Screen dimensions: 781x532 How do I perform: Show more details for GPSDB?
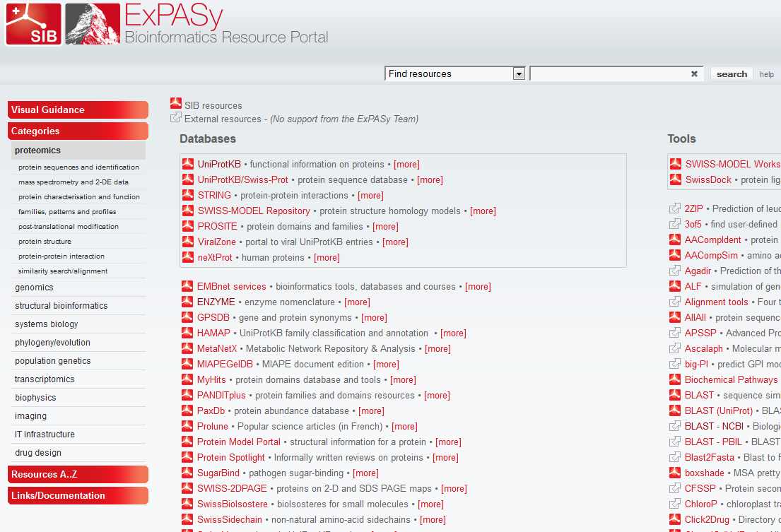374,317
